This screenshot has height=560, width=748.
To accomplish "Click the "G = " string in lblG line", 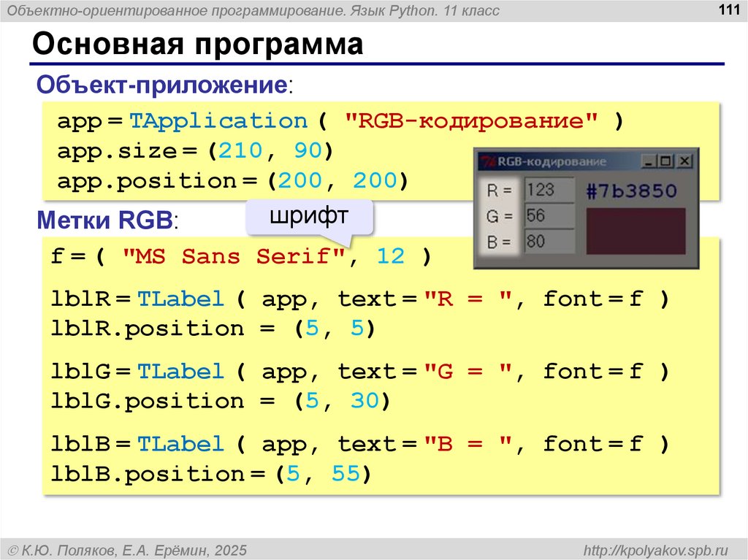I will 468,372.
